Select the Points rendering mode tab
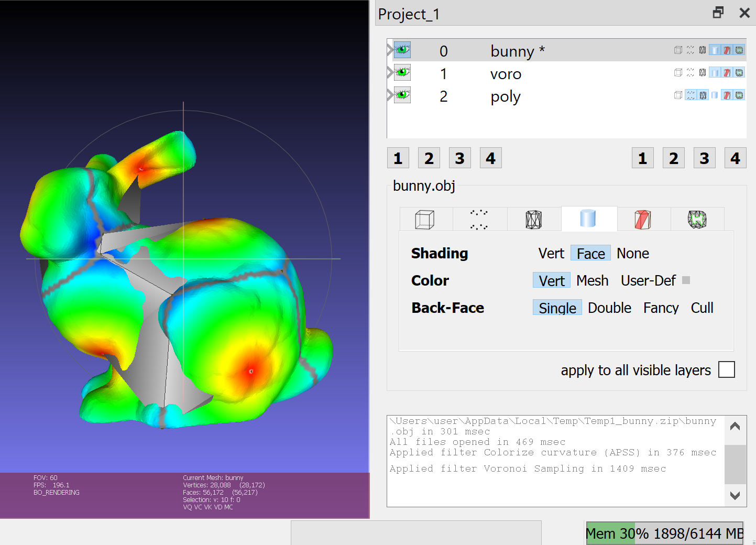 [x=480, y=219]
